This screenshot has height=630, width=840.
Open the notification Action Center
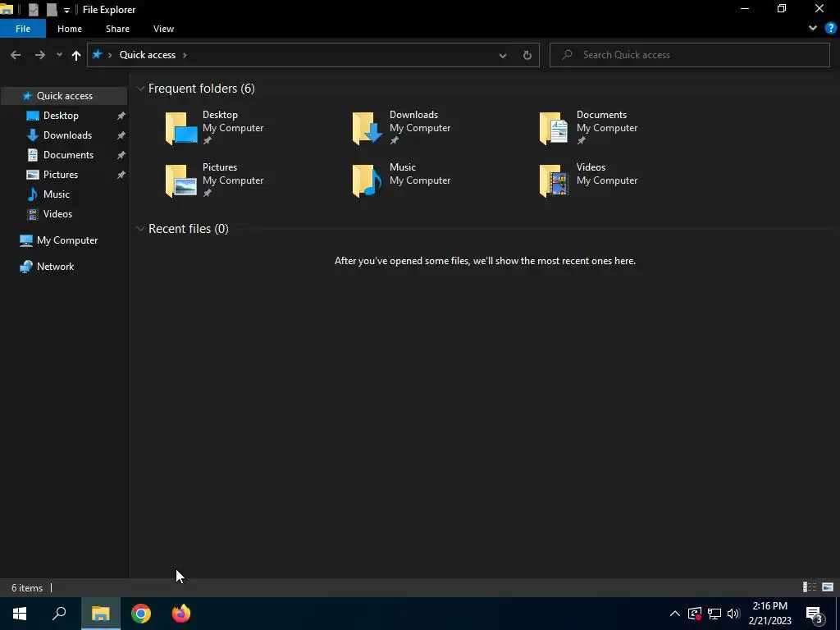point(815,614)
